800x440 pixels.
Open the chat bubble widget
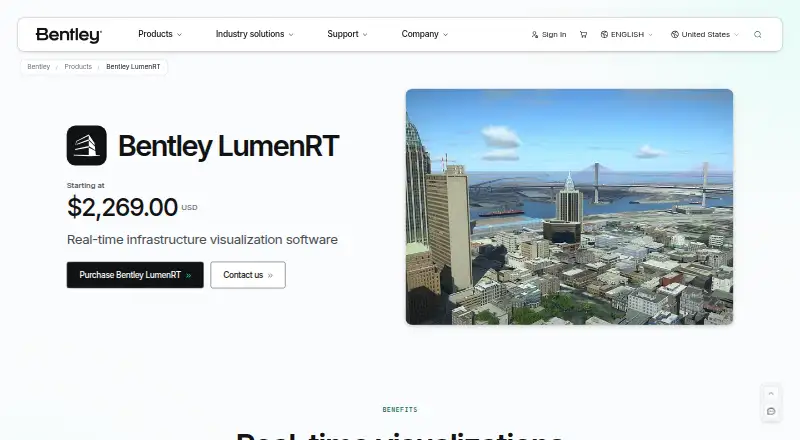pyautogui.click(x=771, y=411)
